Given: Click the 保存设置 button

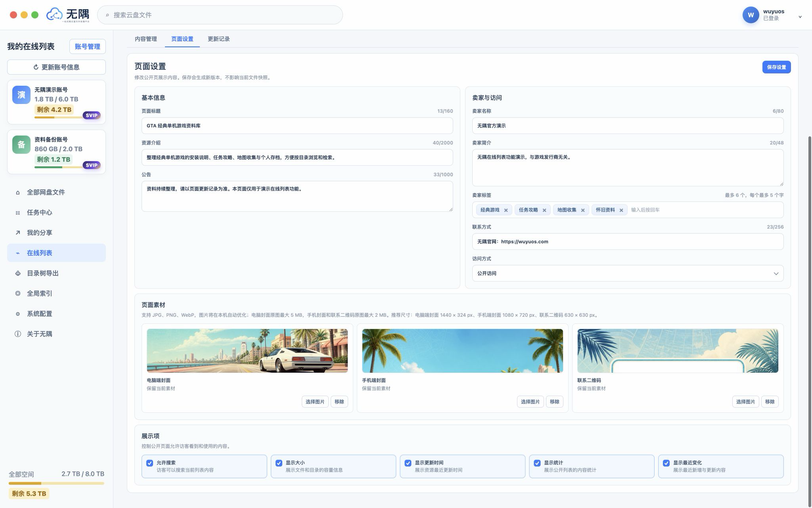Looking at the screenshot, I should tap(776, 67).
